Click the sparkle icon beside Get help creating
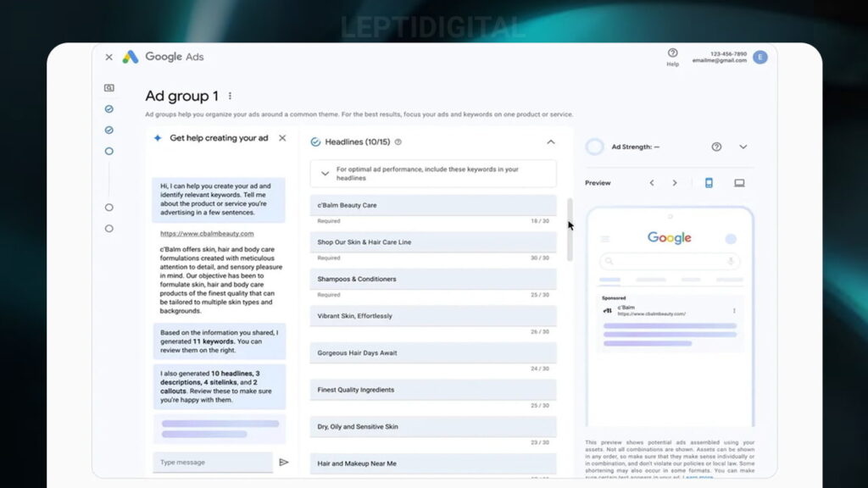The height and width of the screenshot is (488, 868). (158, 138)
